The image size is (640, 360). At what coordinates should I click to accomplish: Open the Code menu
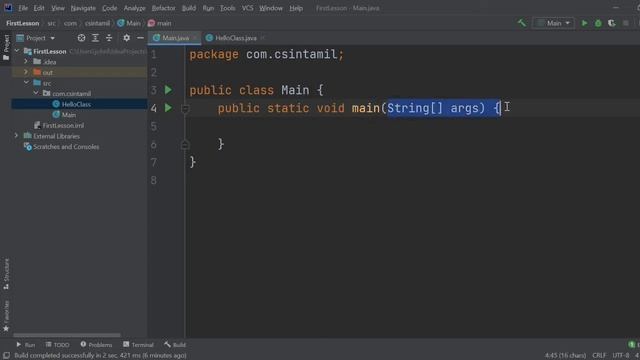coord(109,8)
